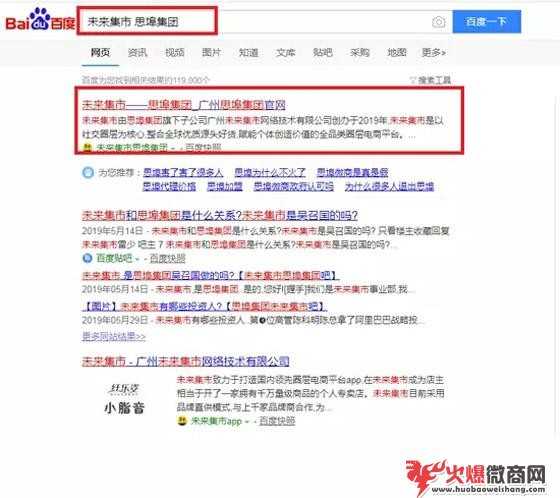Click the 百度贴吧 source icon

coord(87,258)
